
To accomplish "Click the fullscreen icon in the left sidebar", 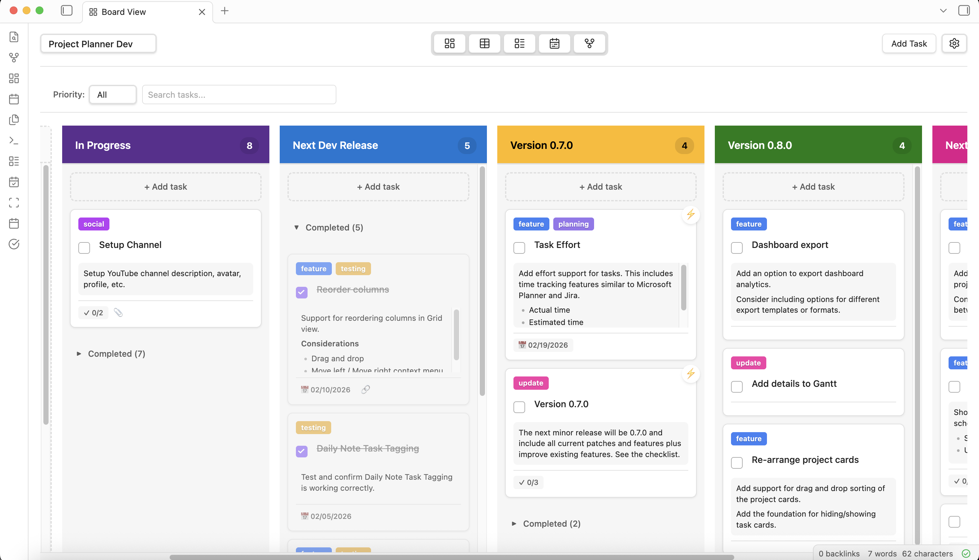I will coord(14,203).
